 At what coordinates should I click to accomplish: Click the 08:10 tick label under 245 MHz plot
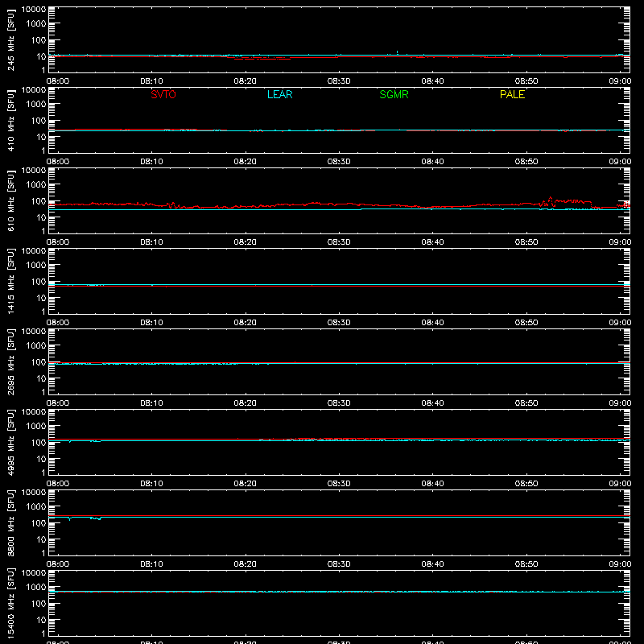click(151, 81)
